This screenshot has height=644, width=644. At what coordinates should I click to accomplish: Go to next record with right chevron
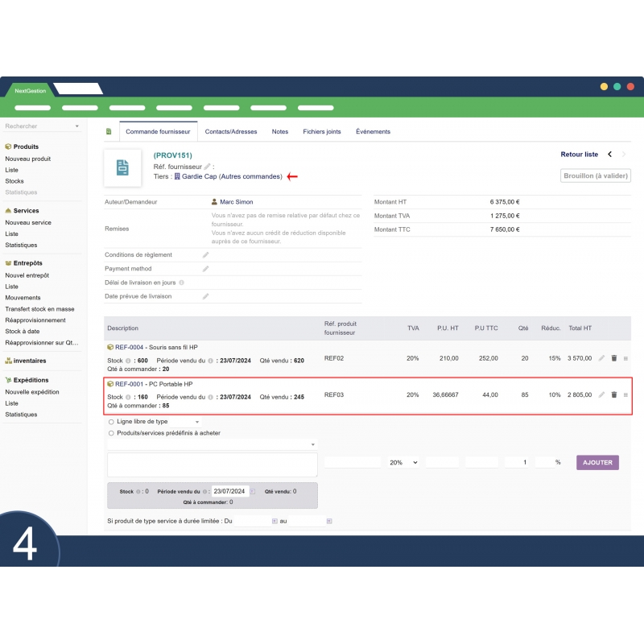click(x=624, y=155)
